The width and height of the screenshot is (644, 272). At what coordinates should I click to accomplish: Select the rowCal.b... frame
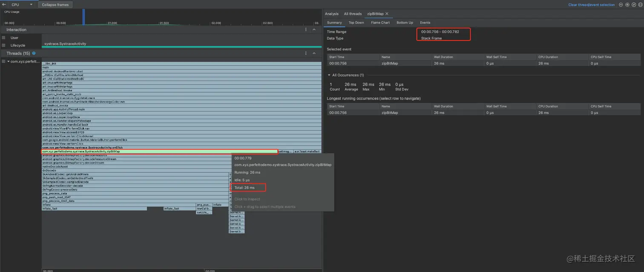204,209
